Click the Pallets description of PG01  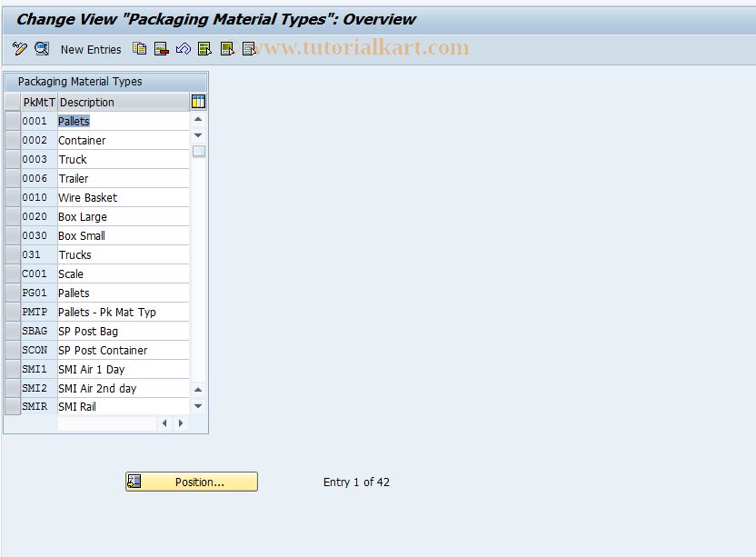124,293
